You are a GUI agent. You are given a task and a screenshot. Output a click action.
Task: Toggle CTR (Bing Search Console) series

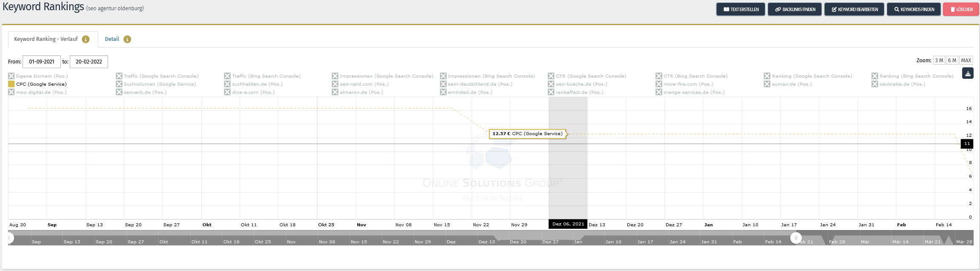692,76
